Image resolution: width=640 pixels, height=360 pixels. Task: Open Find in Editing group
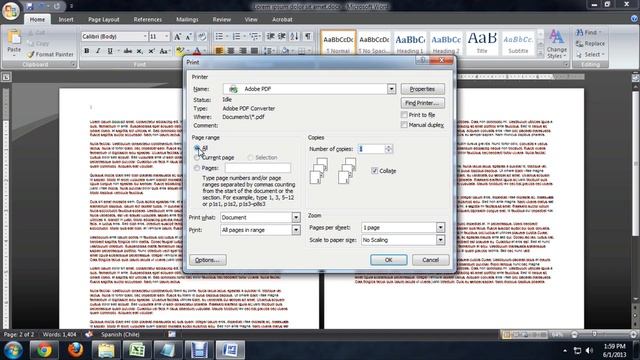[588, 32]
